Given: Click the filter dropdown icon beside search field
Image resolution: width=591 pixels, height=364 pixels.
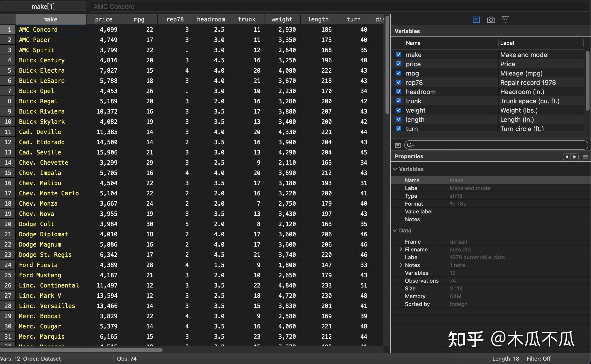Looking at the screenshot, I should 398,145.
